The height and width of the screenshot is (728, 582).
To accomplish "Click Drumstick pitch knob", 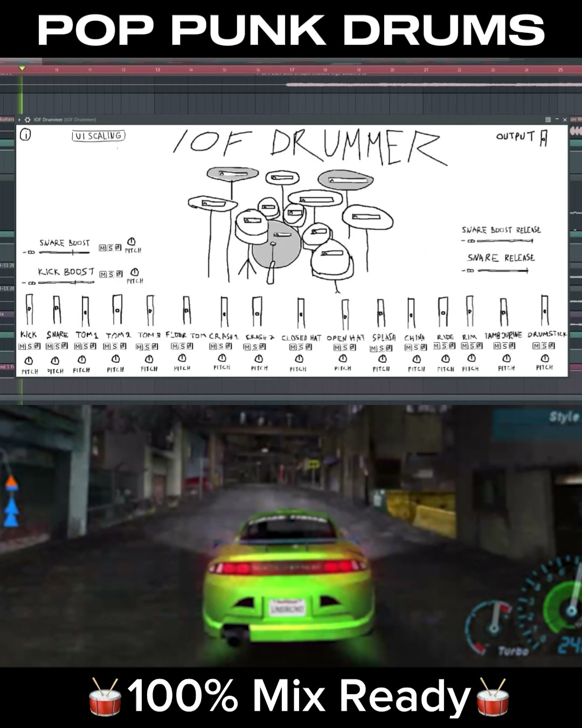I will point(545,358).
